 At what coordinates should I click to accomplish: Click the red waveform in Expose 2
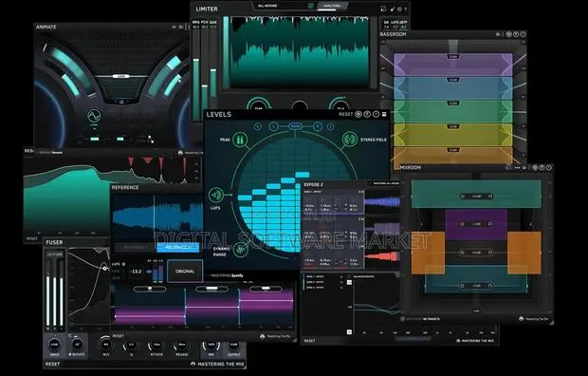pyautogui.click(x=382, y=256)
